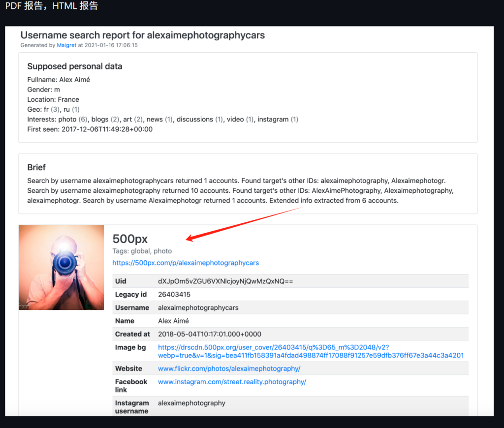504x428 pixels.
Task: Click the 'Supposed personal data' heading
Action: [75, 66]
